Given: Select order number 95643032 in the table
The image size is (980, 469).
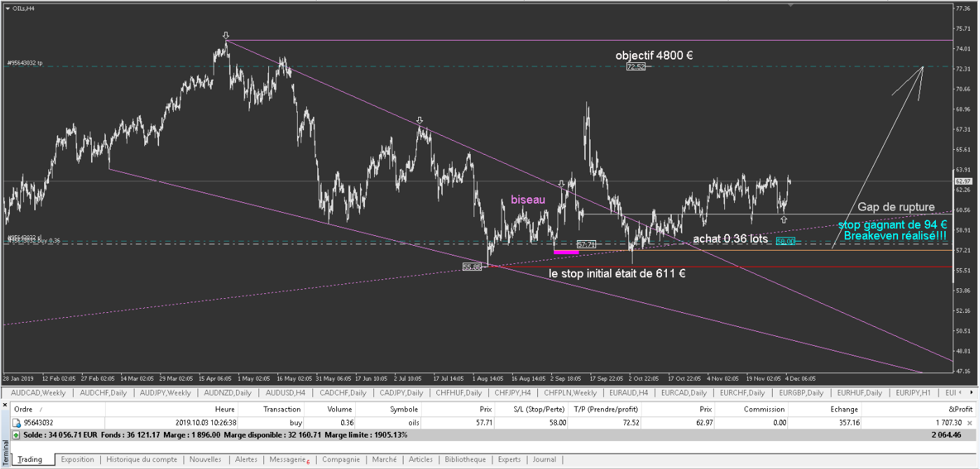Looking at the screenshot, I should point(39,423).
